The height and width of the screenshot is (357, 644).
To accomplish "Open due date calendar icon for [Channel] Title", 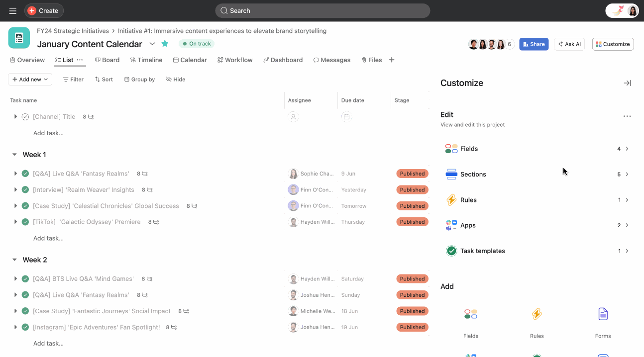I will [346, 117].
